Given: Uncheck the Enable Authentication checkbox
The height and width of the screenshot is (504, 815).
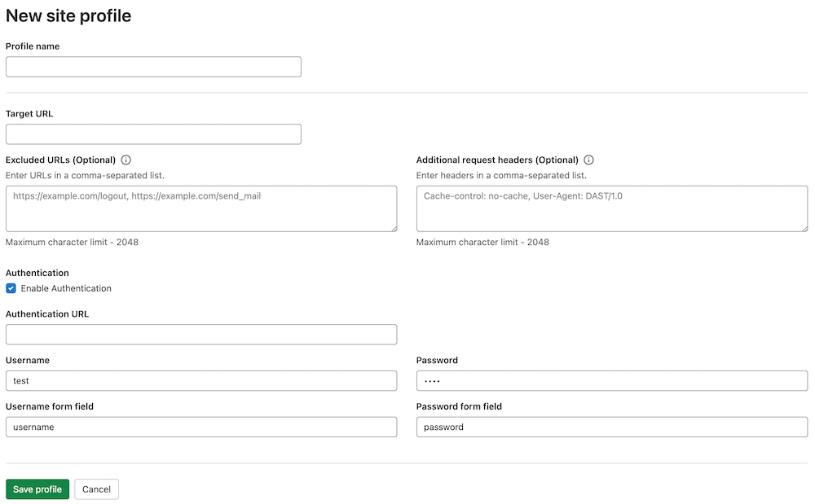Looking at the screenshot, I should tap(11, 288).
